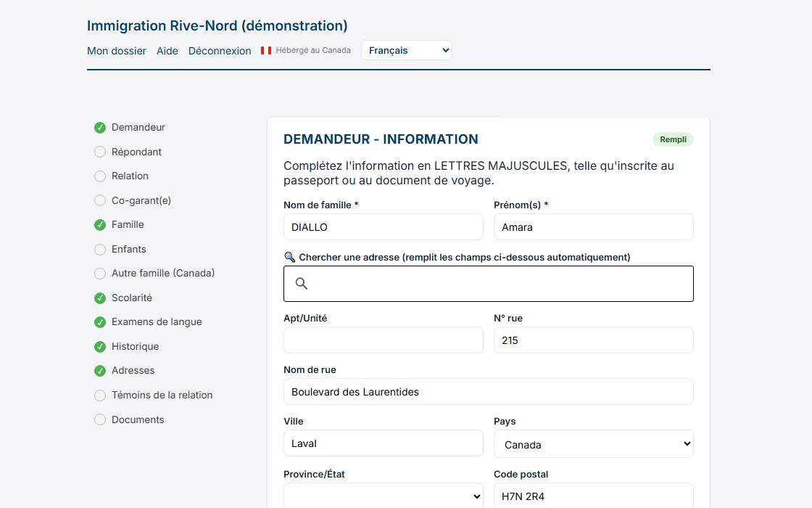Click the magnifier icon inside address search box
The height and width of the screenshot is (508, 812).
point(302,284)
